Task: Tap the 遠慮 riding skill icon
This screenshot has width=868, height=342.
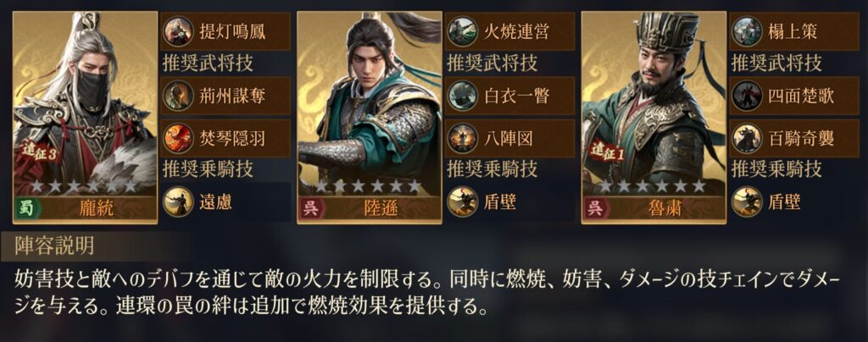Action: [x=178, y=201]
